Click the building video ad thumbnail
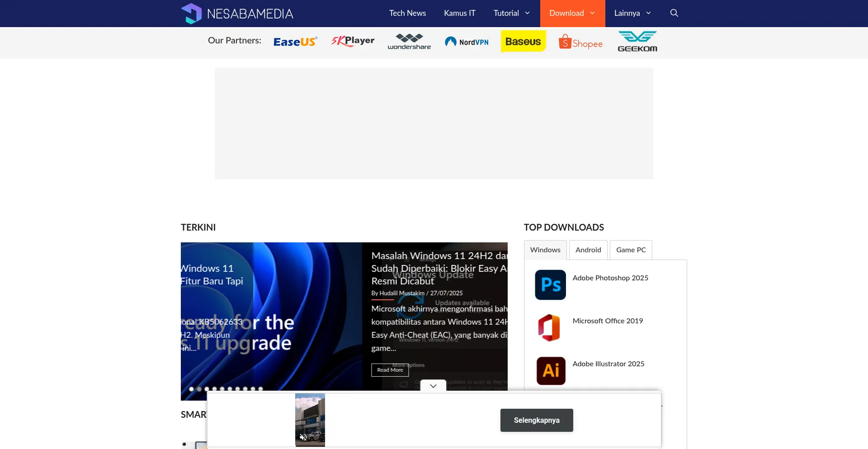 coord(310,420)
